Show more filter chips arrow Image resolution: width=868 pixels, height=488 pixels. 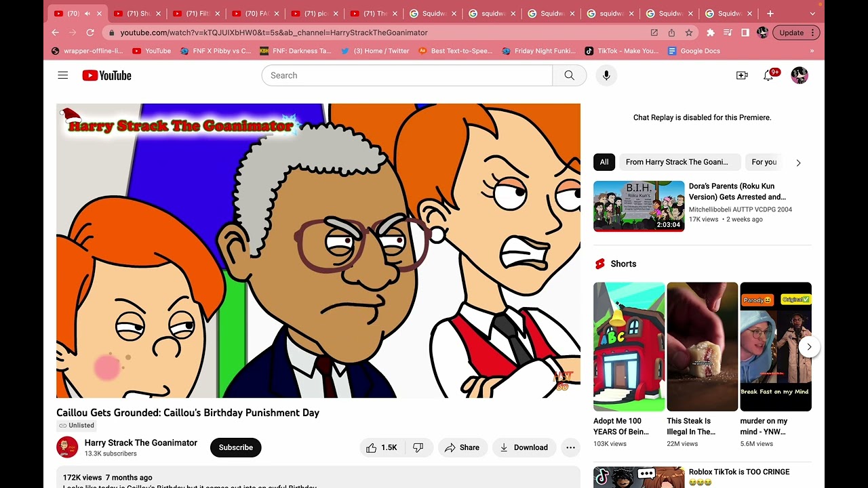pos(798,163)
